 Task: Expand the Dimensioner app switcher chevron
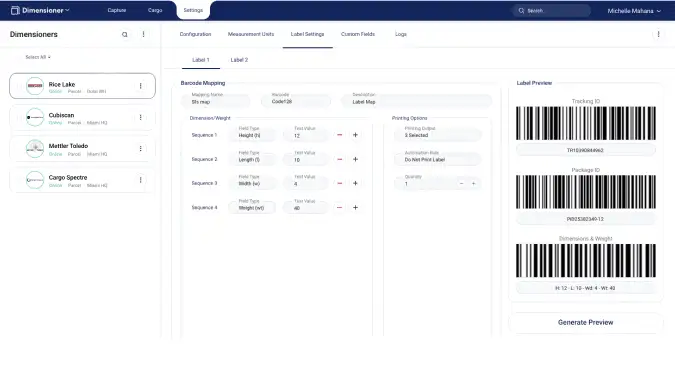pyautogui.click(x=67, y=10)
